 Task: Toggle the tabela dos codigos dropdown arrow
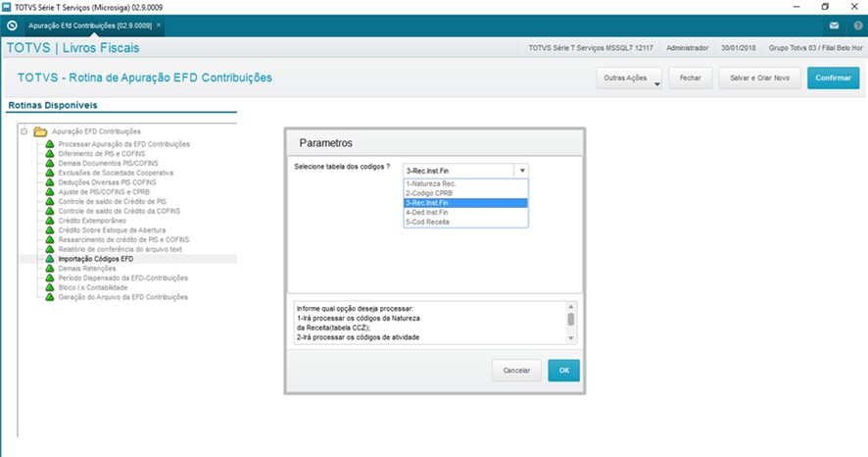coord(521,171)
